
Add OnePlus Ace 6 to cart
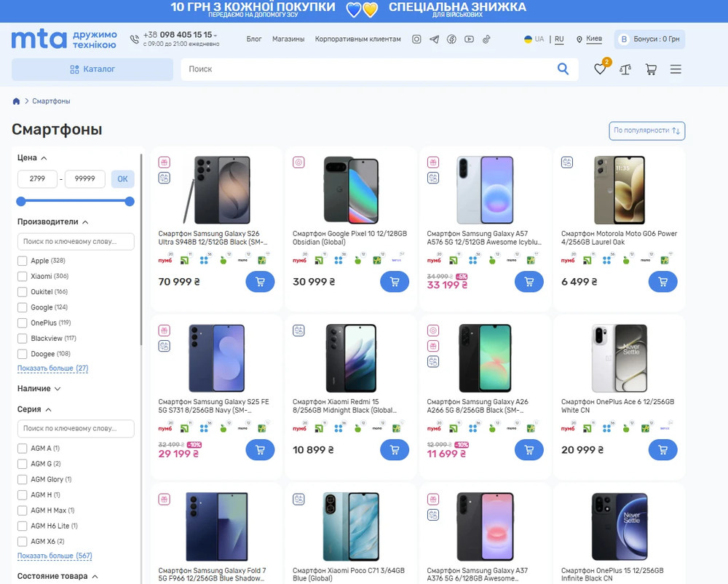663,450
